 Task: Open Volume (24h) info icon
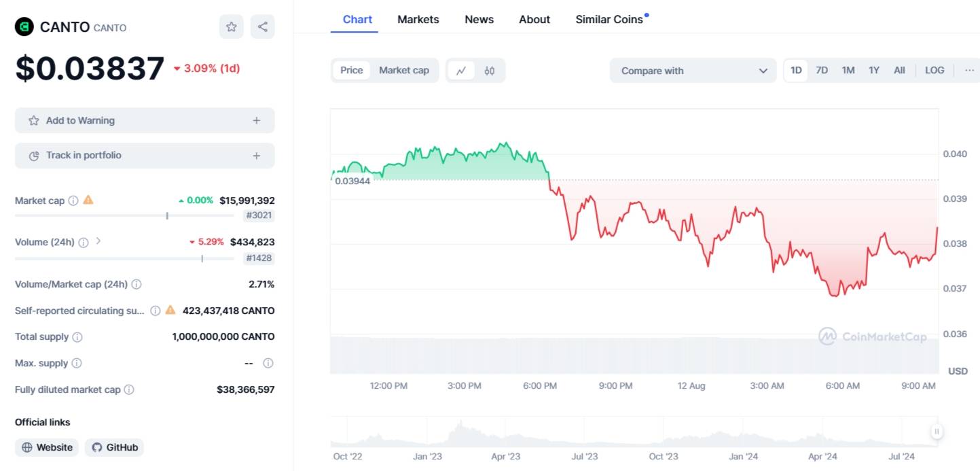click(83, 242)
